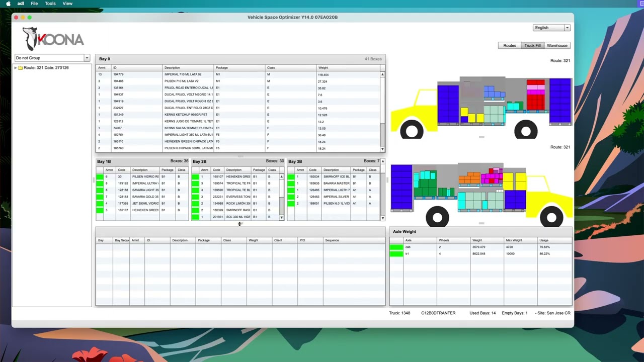The width and height of the screenshot is (644, 362).
Task: Select BAVARIA MASTER row in Bay 3B
Action: point(334,184)
